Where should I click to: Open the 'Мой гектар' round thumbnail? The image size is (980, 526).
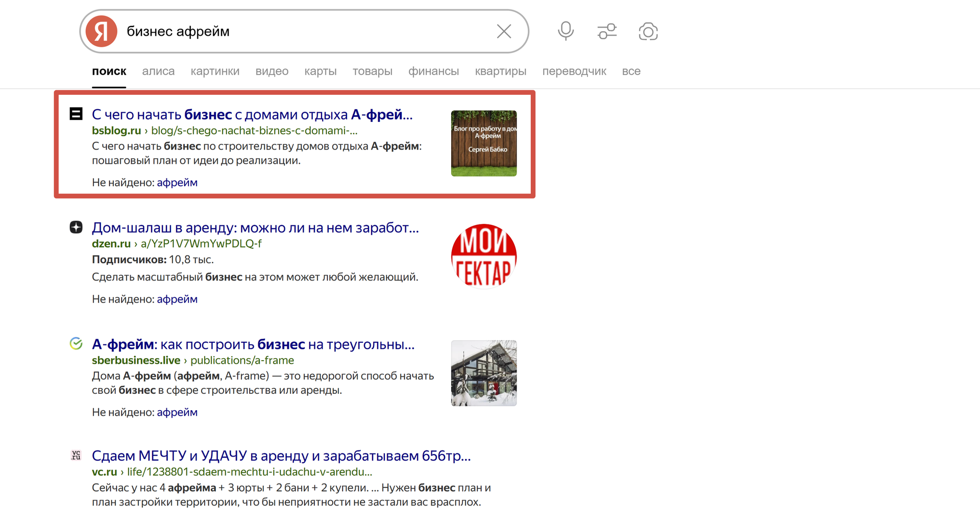pos(484,256)
